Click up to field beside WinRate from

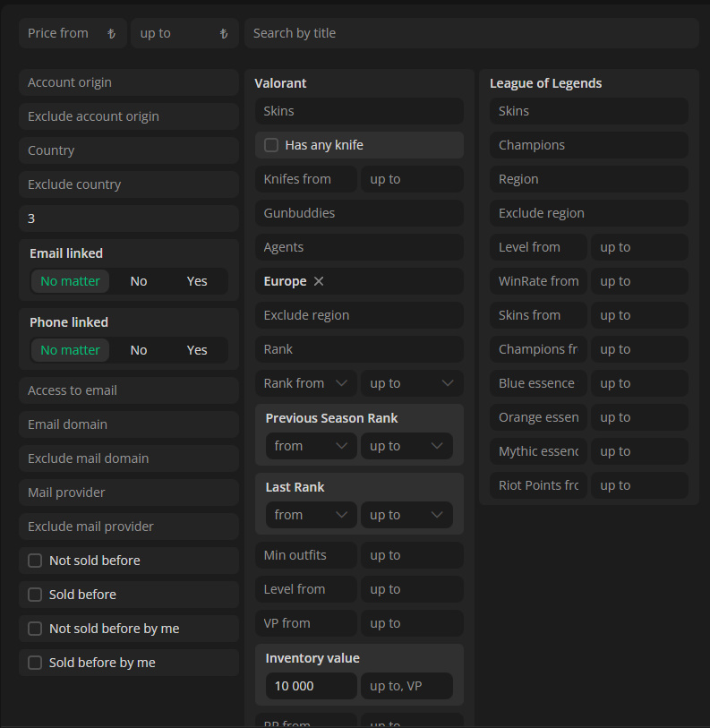[x=639, y=281]
